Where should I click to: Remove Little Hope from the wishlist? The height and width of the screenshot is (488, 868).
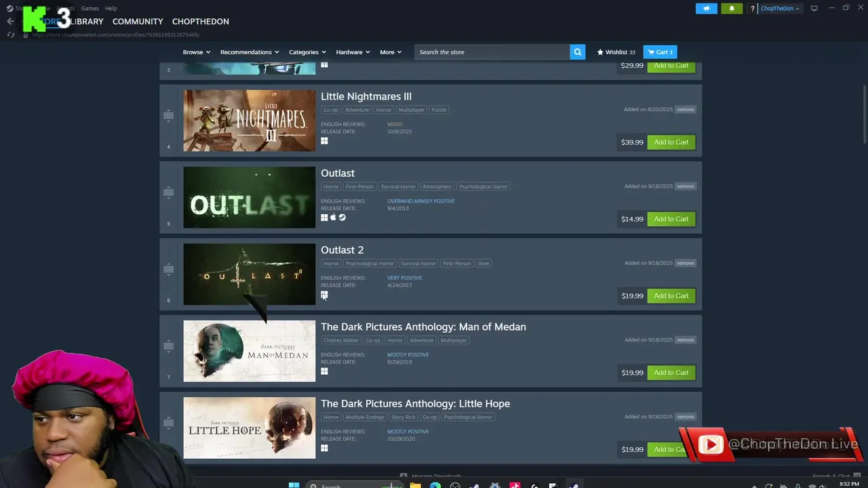685,417
